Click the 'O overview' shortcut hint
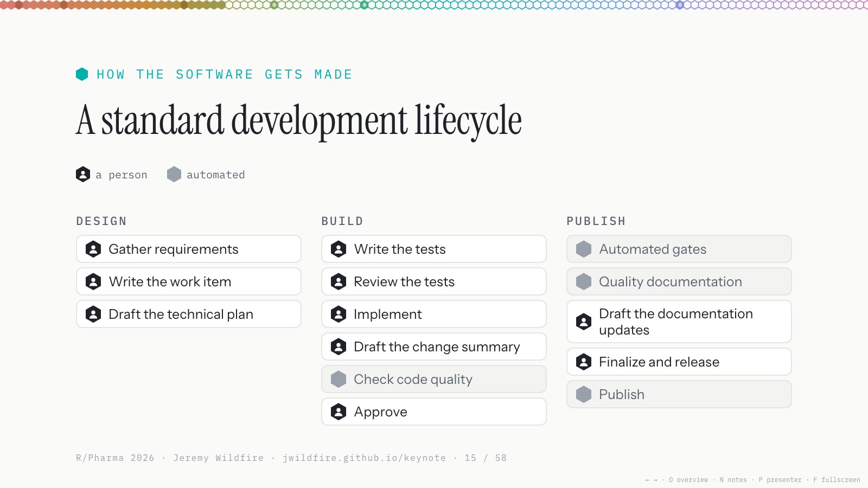868x488 pixels. (688, 480)
